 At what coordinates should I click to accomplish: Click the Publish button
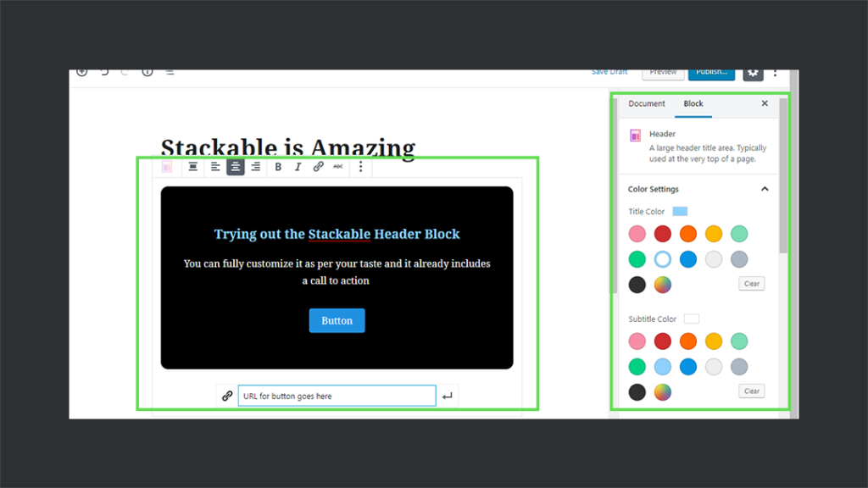pyautogui.click(x=711, y=75)
